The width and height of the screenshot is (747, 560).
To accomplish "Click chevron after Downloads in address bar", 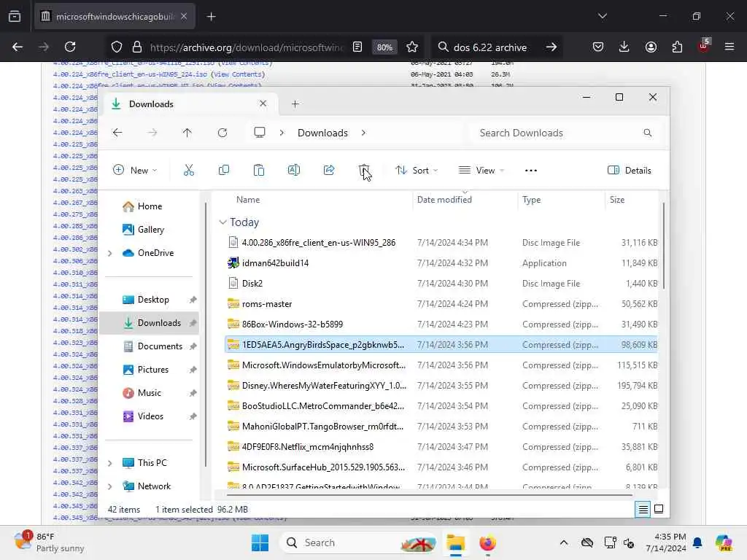I will 363,133.
